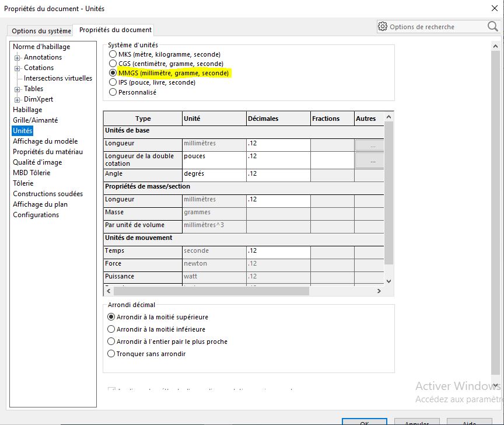Switch to Options du système tab
The width and height of the screenshot is (504, 425).
pyautogui.click(x=41, y=31)
